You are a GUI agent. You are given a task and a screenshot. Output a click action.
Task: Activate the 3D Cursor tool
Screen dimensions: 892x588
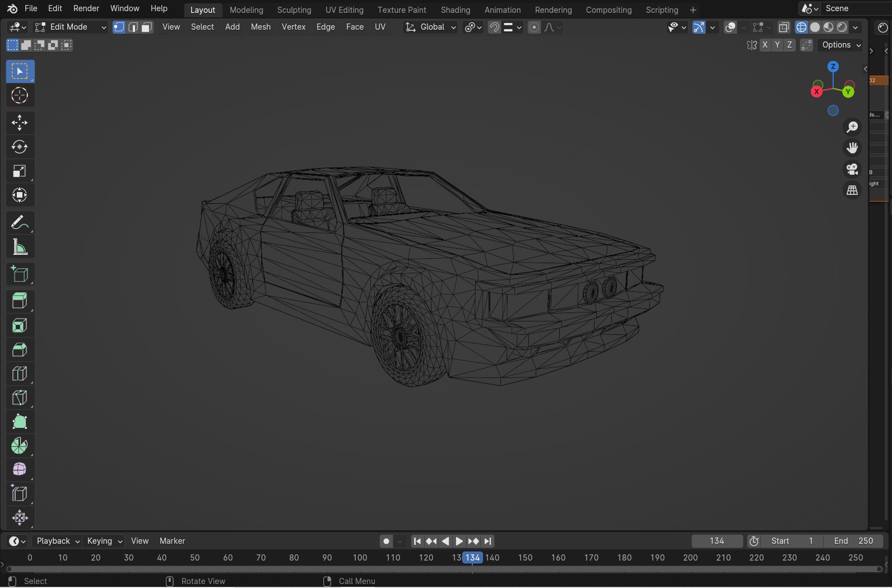coord(20,96)
